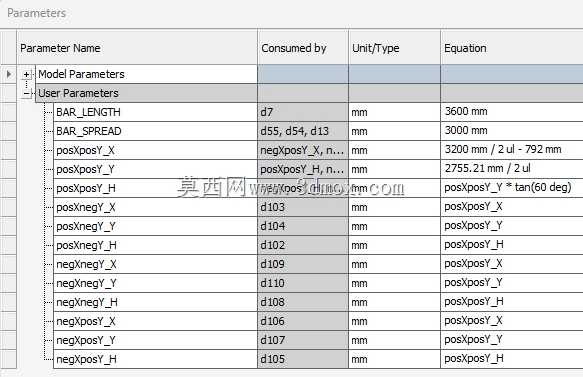The image size is (583, 377).
Task: Select the posXnegY_H parameter name
Action: click(155, 245)
